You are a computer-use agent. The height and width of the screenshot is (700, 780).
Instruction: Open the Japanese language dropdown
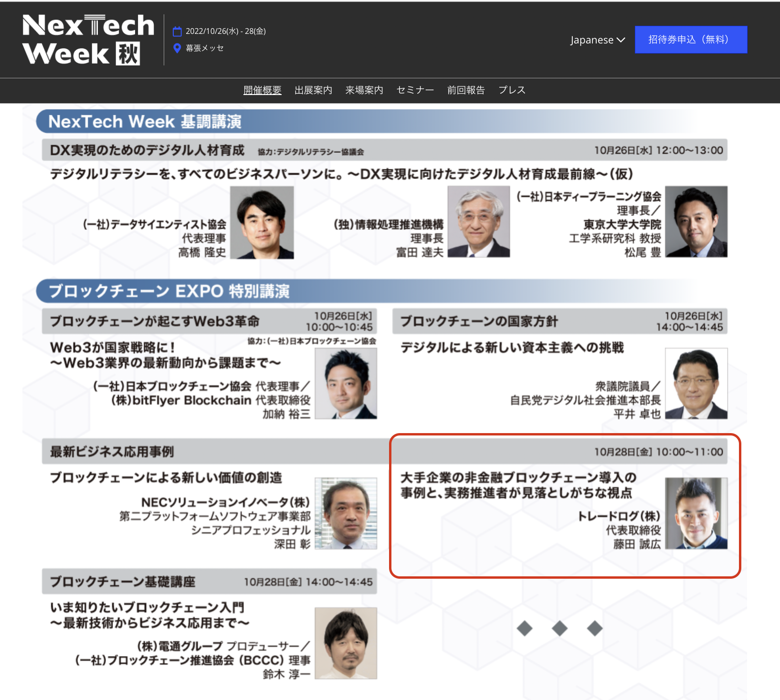tap(598, 40)
